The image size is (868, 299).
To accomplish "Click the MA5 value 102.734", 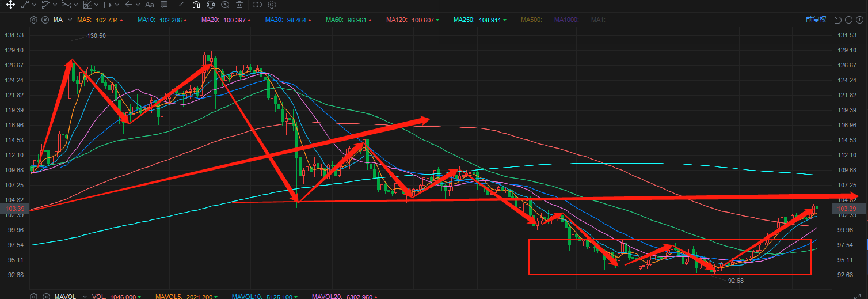I will [x=106, y=20].
